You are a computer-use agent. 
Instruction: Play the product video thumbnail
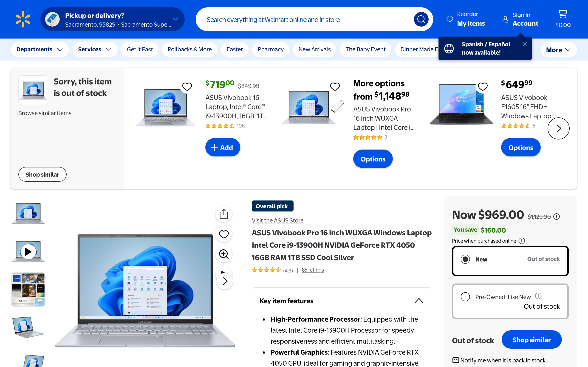click(x=28, y=251)
